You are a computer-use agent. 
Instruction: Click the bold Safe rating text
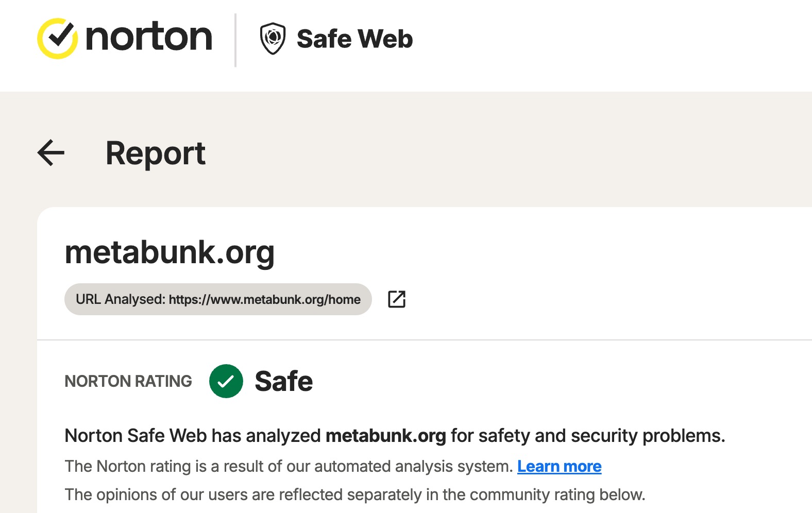coord(284,382)
